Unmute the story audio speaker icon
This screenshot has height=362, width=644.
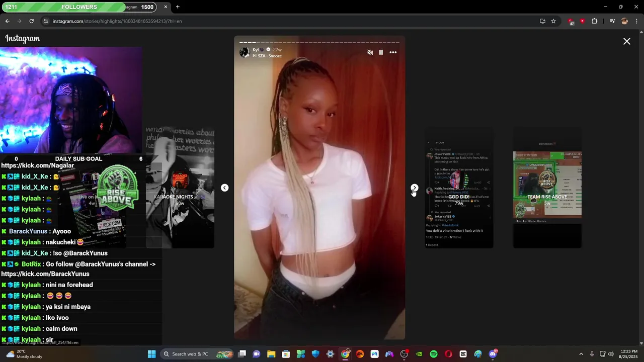(x=370, y=52)
